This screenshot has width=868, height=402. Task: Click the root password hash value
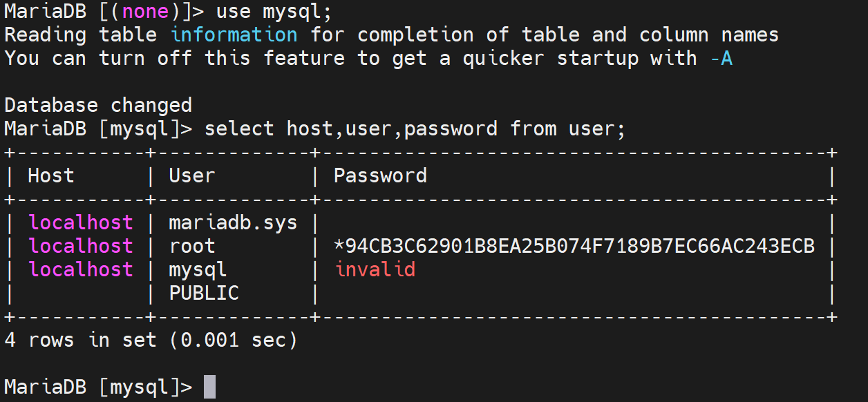click(574, 246)
